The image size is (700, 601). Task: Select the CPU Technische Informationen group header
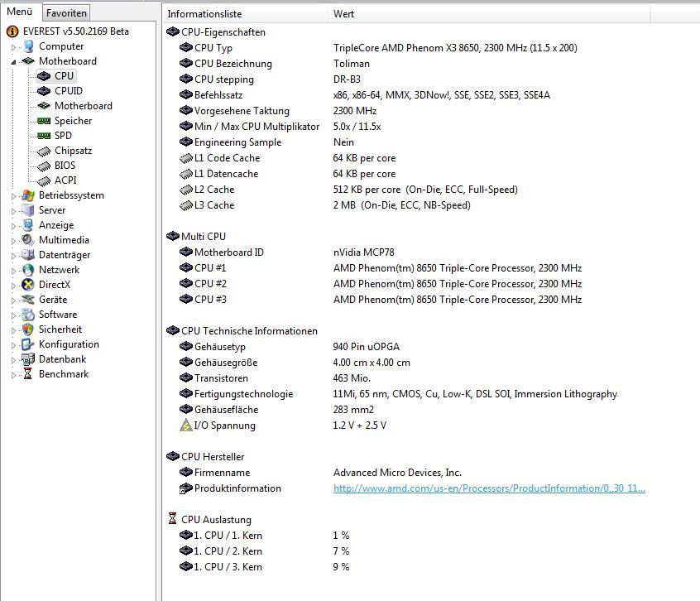coord(249,331)
